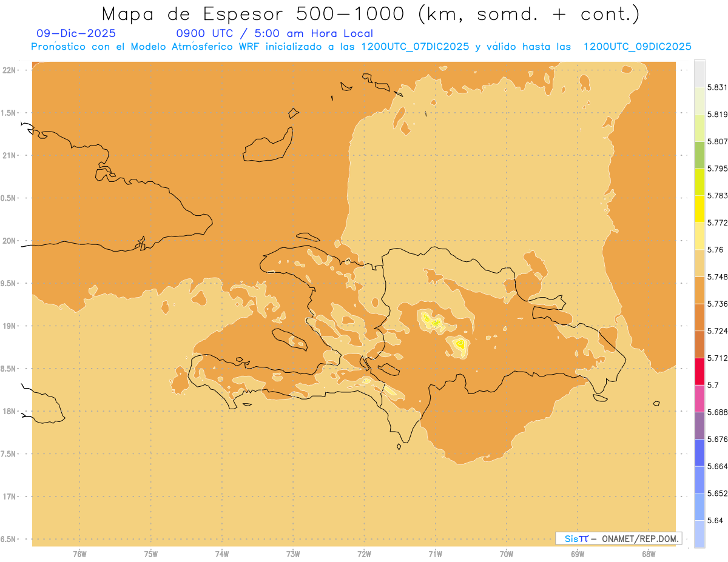Click the legend value '5.76'
Screen dimensions: 728x562
pyautogui.click(x=715, y=250)
